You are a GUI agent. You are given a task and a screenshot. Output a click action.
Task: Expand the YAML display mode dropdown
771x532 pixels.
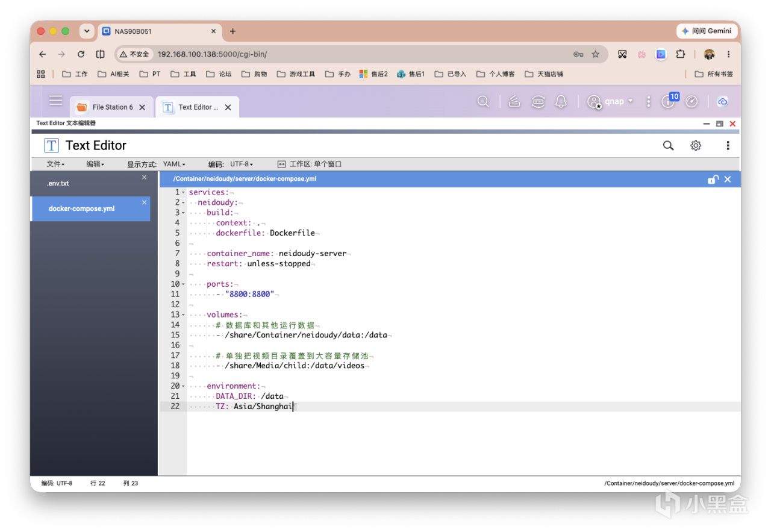pos(174,164)
